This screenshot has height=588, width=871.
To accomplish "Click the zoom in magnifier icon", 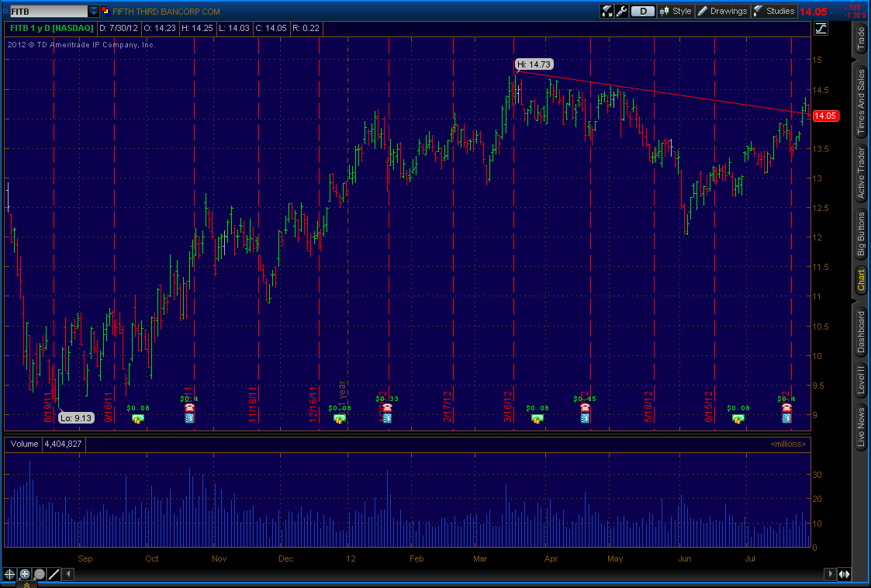I will point(25,574).
